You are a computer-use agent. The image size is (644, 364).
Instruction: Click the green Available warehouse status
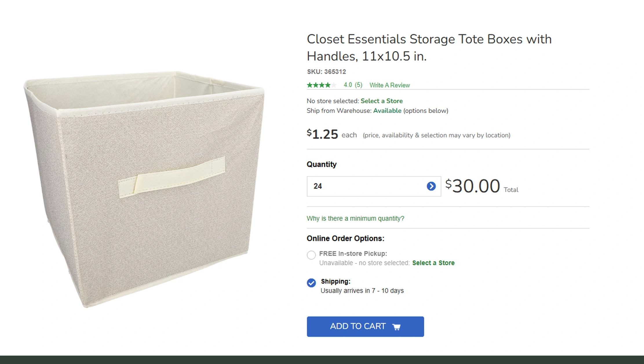[x=387, y=111]
